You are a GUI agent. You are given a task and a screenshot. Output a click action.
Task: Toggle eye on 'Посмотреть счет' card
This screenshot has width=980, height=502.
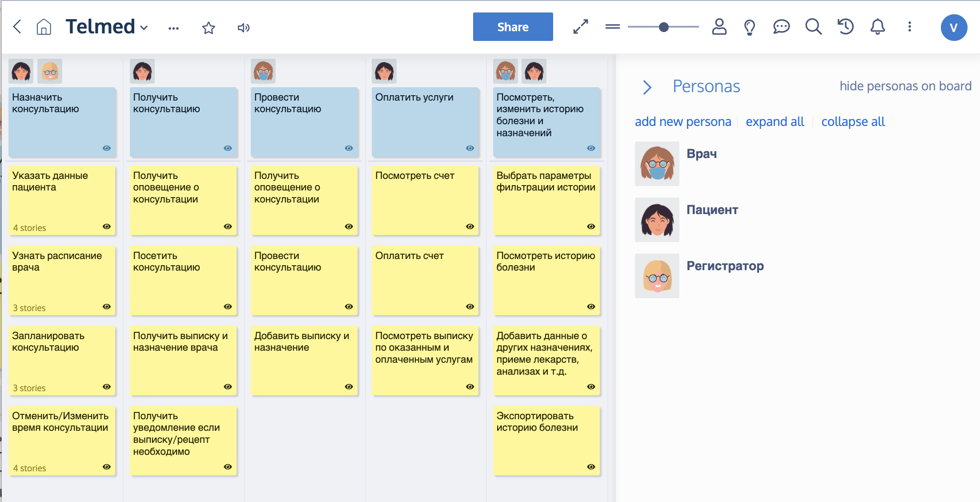470,227
